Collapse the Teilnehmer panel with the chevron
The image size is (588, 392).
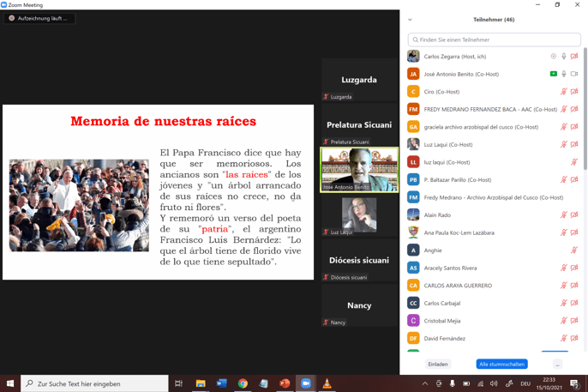pyautogui.click(x=410, y=19)
